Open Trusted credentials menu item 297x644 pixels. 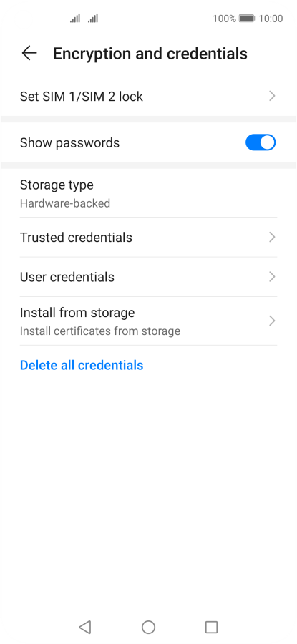point(148,238)
